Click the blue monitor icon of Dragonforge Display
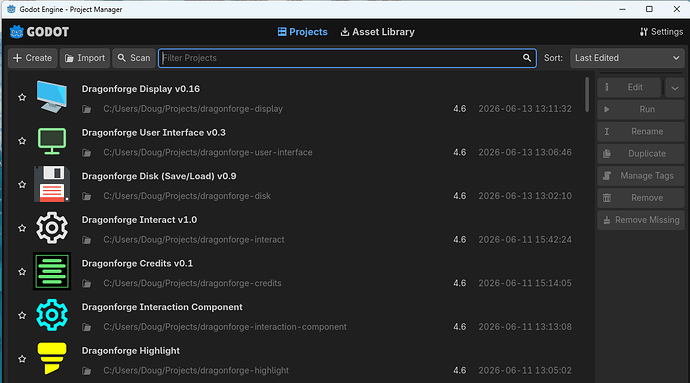The height and width of the screenshot is (383, 690). 52,97
